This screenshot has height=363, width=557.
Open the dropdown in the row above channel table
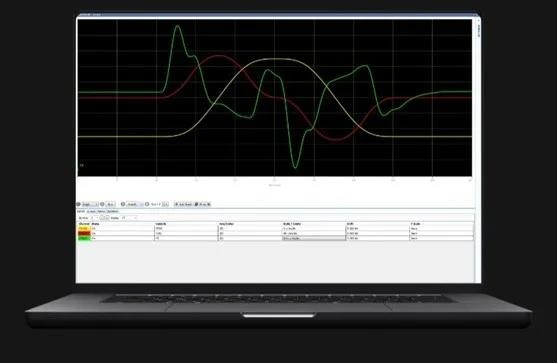[x=129, y=218]
